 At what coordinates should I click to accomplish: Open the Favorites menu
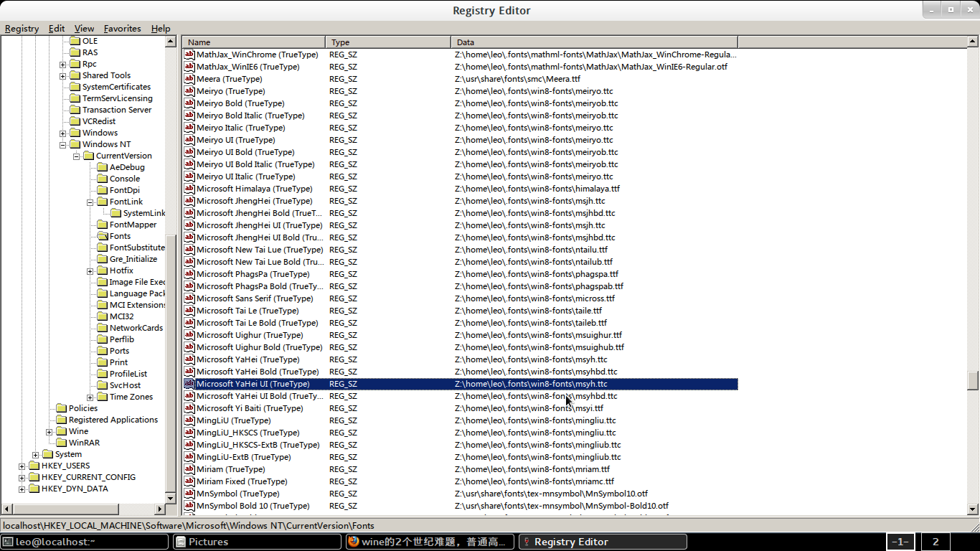(x=122, y=29)
